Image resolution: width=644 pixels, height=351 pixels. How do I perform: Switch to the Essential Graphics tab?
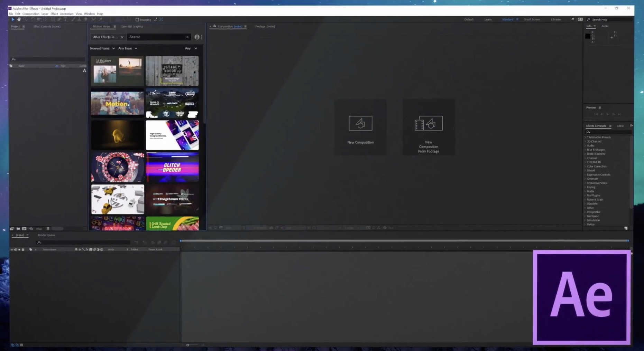coord(132,27)
